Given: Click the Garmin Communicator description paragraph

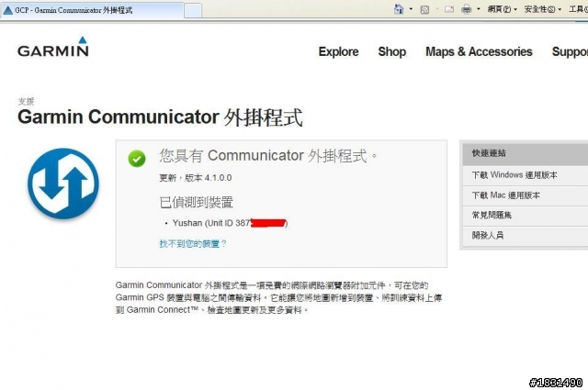Looking at the screenshot, I should [278, 297].
